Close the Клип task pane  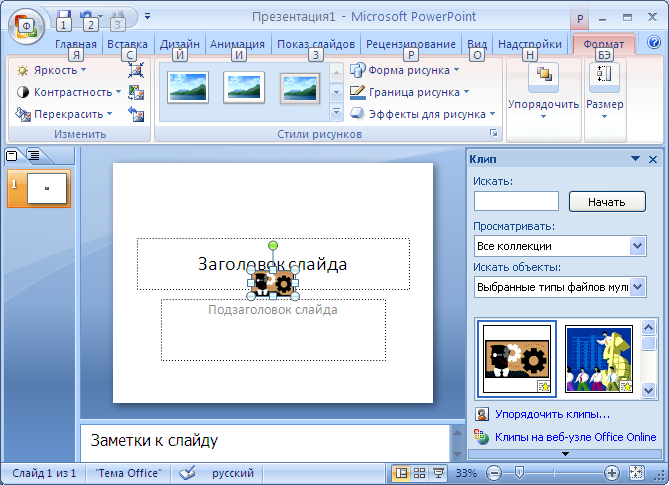coord(653,159)
